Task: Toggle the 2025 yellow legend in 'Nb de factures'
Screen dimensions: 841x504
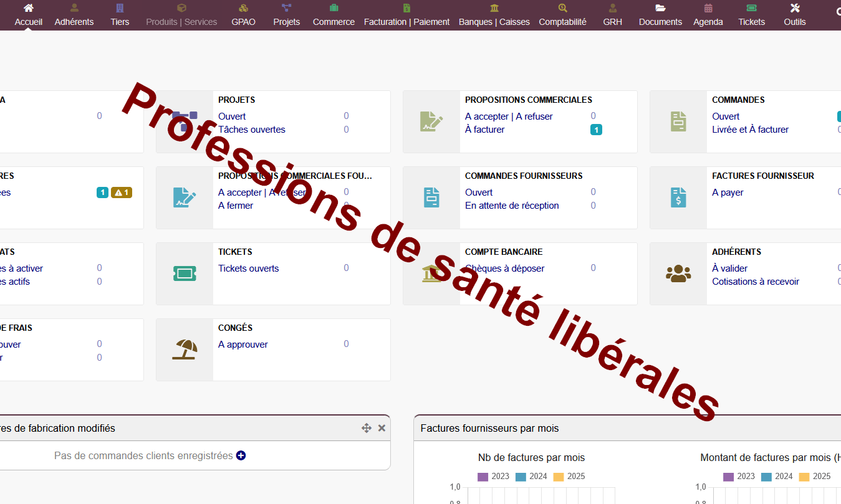Action: tap(569, 477)
